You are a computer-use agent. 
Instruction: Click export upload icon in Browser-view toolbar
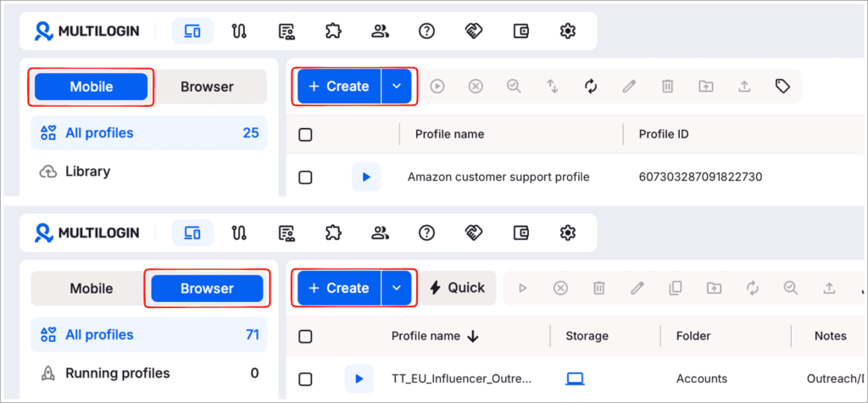pyautogui.click(x=829, y=288)
